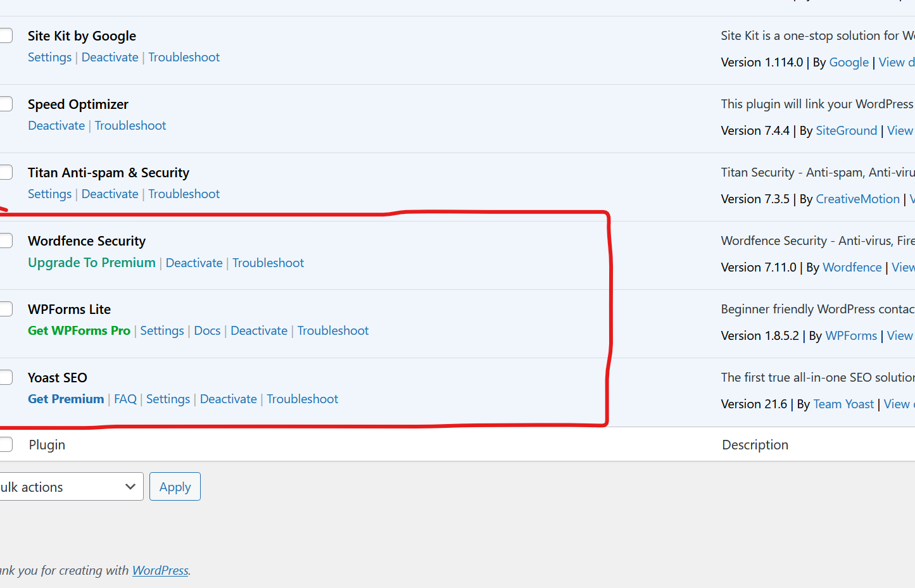Open Docs for WPForms Lite
Screen dimensions: 915x588
[x=207, y=330]
